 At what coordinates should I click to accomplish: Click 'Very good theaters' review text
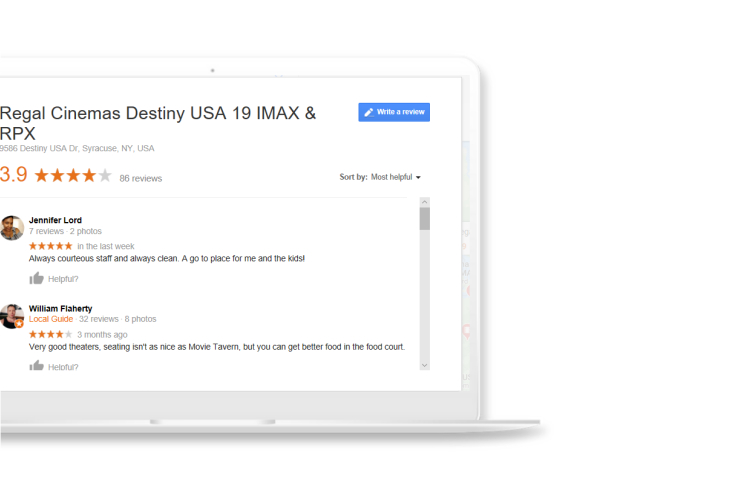point(217,347)
